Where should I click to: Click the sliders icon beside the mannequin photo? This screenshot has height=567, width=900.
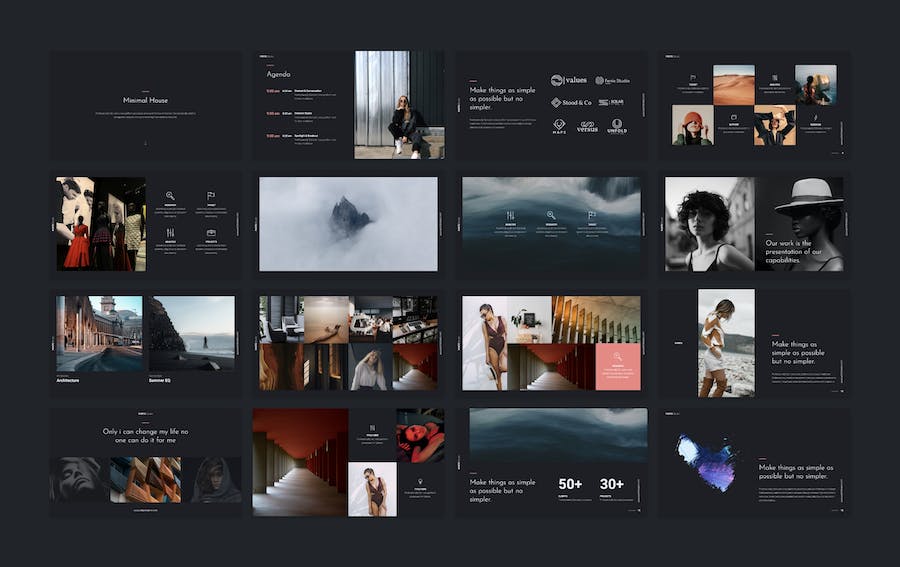170,233
